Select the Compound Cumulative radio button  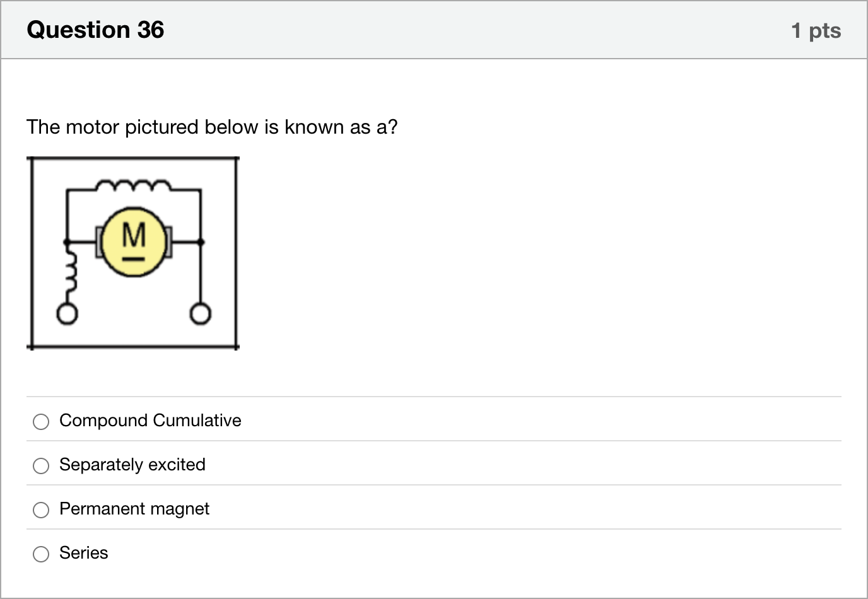41,421
